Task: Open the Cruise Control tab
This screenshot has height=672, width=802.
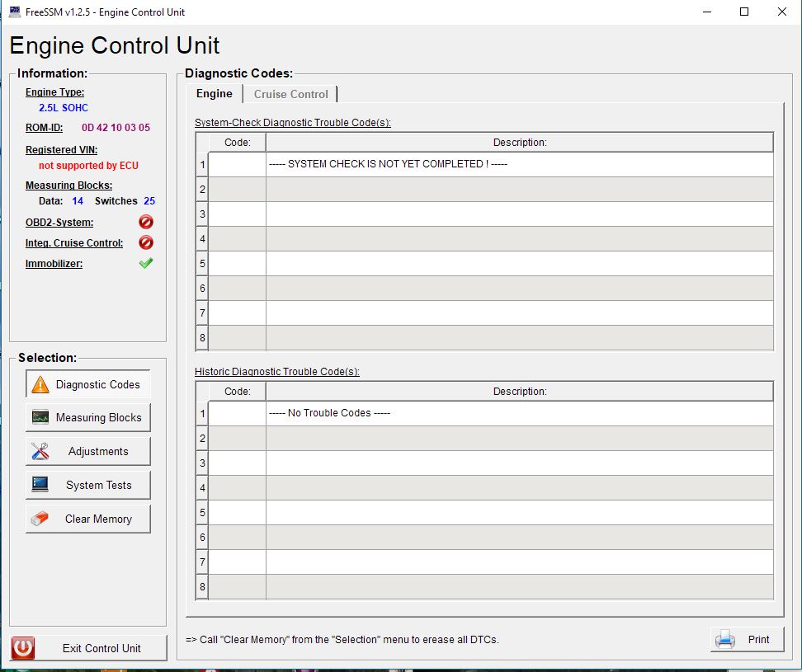Action: point(290,94)
